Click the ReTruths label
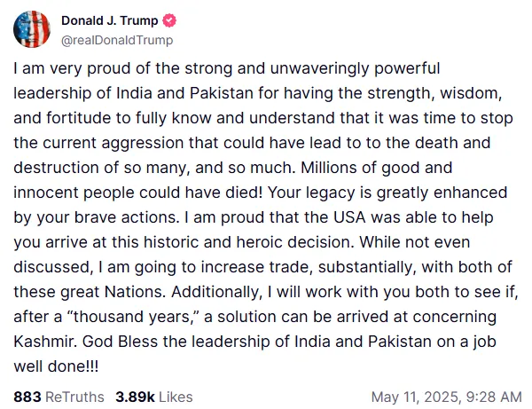The height and width of the screenshot is (409, 532). (x=74, y=397)
